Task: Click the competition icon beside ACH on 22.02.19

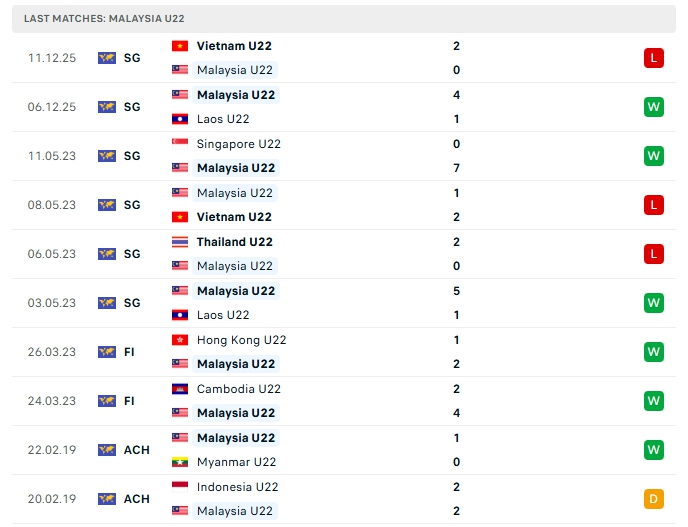Action: coord(107,450)
